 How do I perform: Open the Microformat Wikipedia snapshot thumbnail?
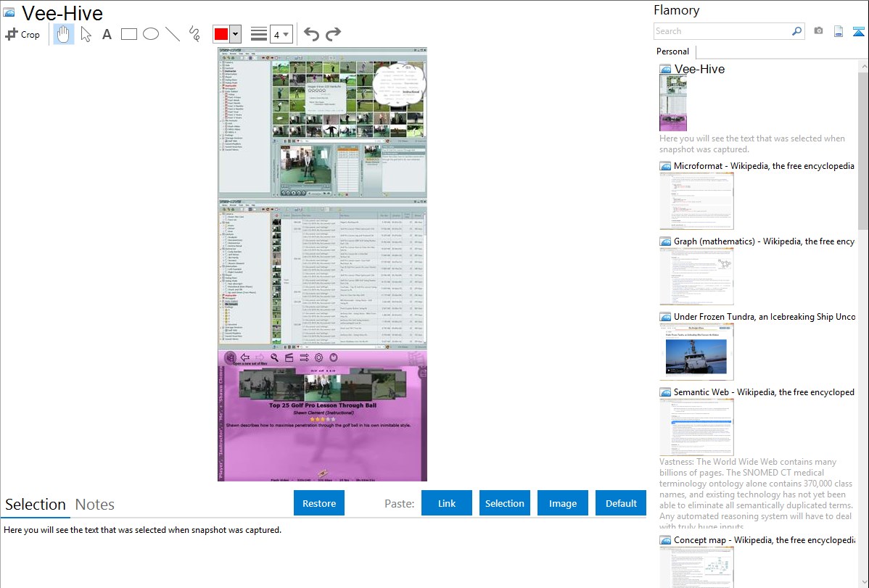(696, 201)
